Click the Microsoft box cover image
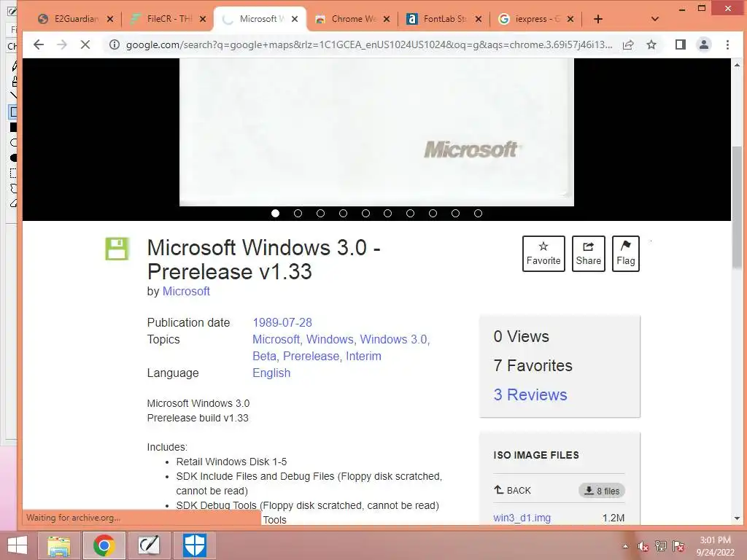 [376, 133]
